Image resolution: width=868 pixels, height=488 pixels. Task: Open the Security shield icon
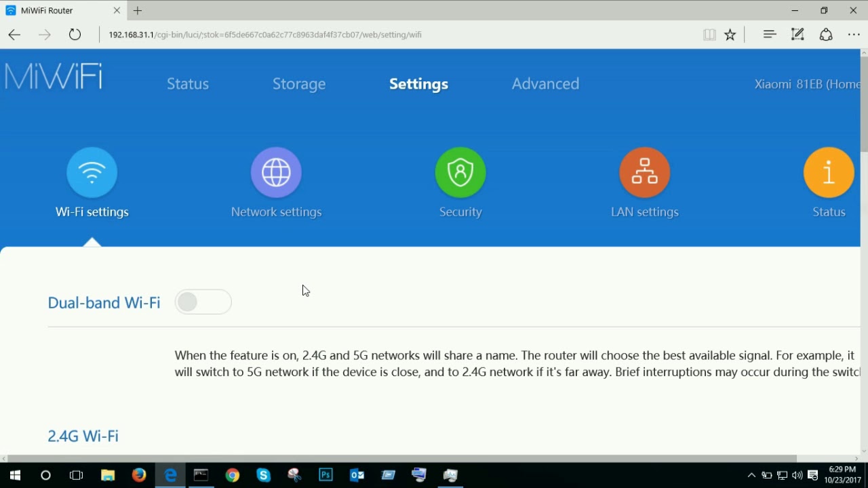(460, 173)
